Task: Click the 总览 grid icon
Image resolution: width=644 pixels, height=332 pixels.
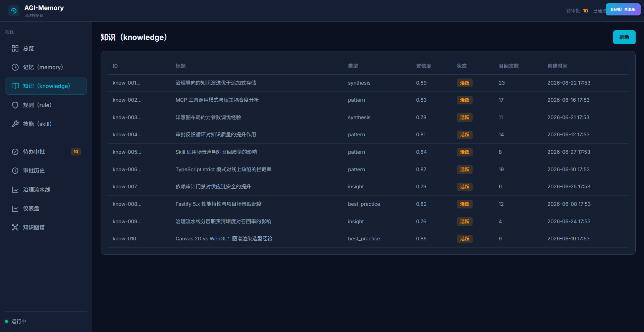Action: tap(15, 48)
